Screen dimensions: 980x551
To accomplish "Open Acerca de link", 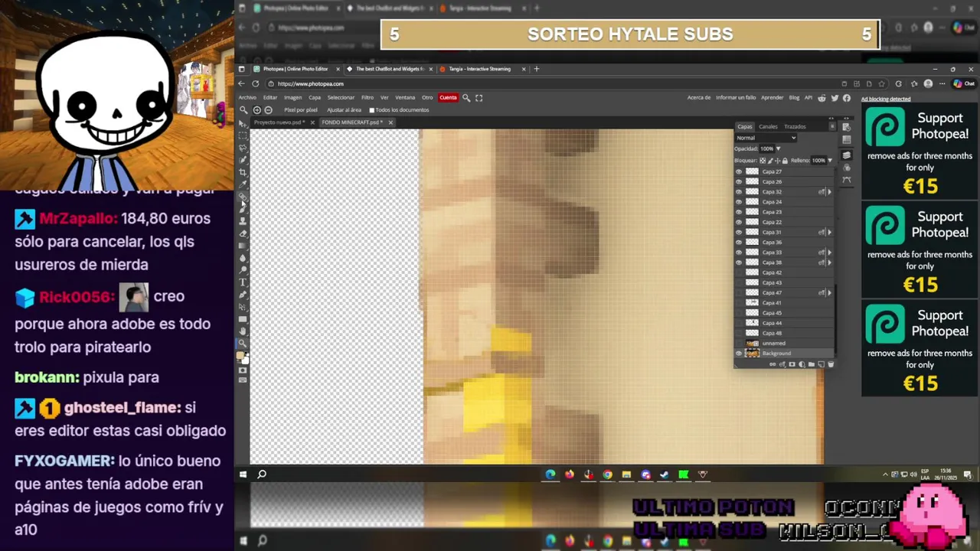I will (699, 97).
